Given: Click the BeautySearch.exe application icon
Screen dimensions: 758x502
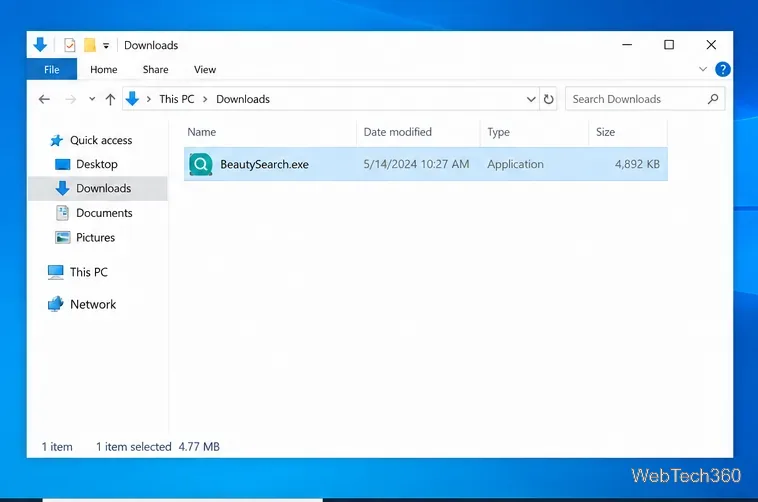Looking at the screenshot, I should coord(201,164).
